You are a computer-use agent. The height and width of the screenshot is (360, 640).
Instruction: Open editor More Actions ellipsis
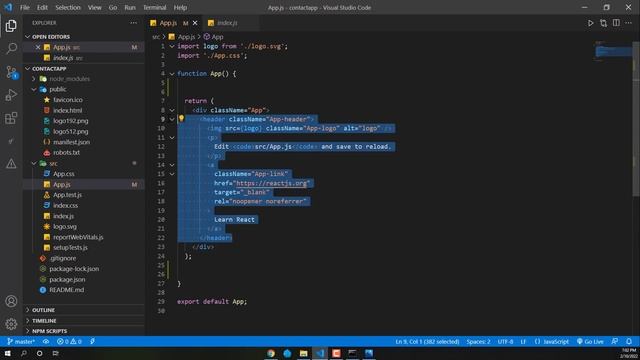pyautogui.click(x=629, y=23)
